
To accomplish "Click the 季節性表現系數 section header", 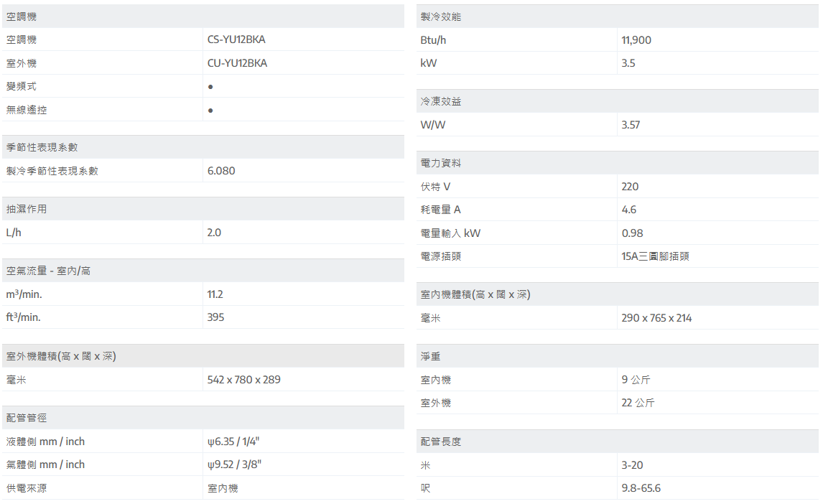I will click(42, 147).
